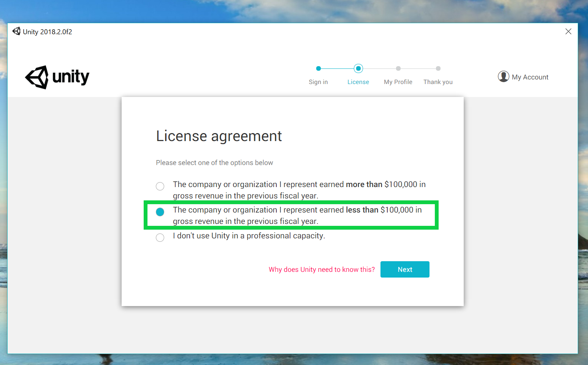The width and height of the screenshot is (588, 365).
Task: Open 'Why does Unity need to know this?' link
Action: [x=322, y=270]
